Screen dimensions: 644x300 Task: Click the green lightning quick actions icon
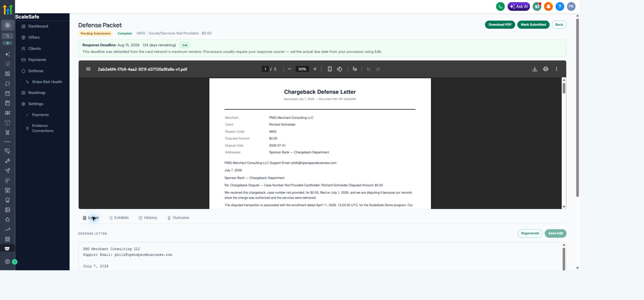click(8, 43)
